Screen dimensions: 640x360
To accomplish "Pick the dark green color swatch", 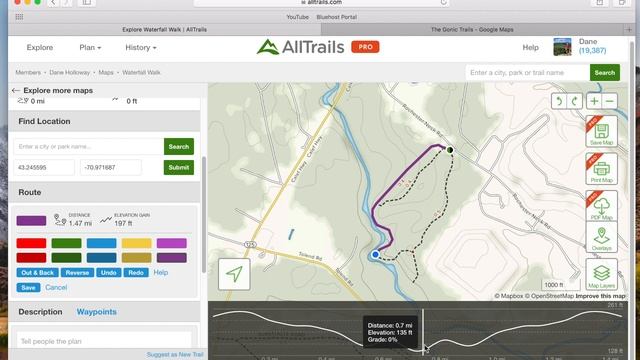I will pyautogui.click(x=67, y=258).
